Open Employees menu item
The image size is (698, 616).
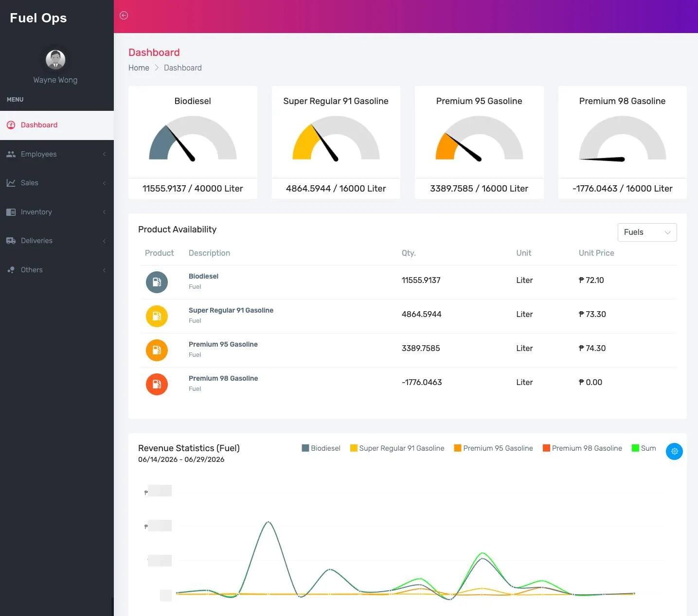tap(57, 154)
